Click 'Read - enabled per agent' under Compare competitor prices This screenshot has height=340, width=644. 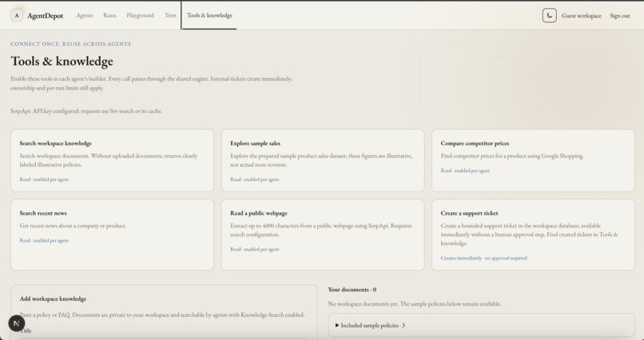pyautogui.click(x=465, y=171)
